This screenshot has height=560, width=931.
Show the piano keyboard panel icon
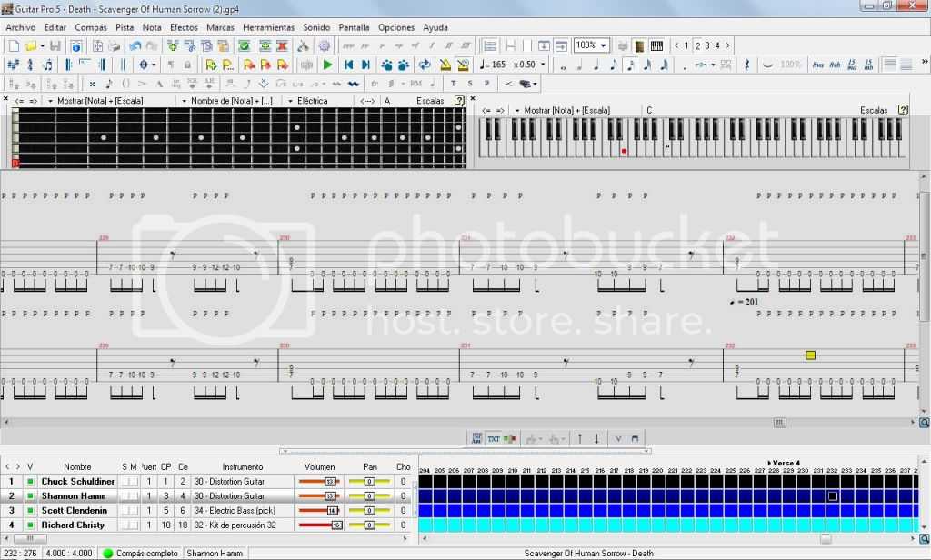[x=656, y=45]
